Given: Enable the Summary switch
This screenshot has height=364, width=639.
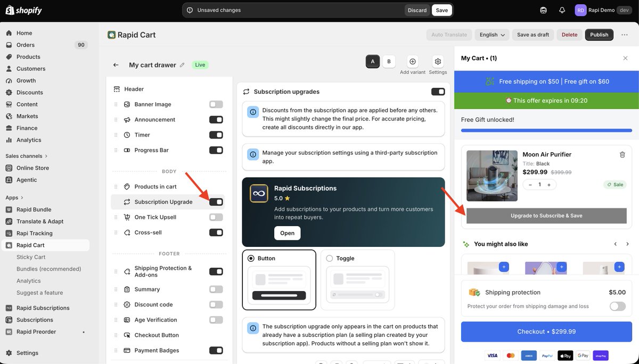Looking at the screenshot, I should 216,289.
